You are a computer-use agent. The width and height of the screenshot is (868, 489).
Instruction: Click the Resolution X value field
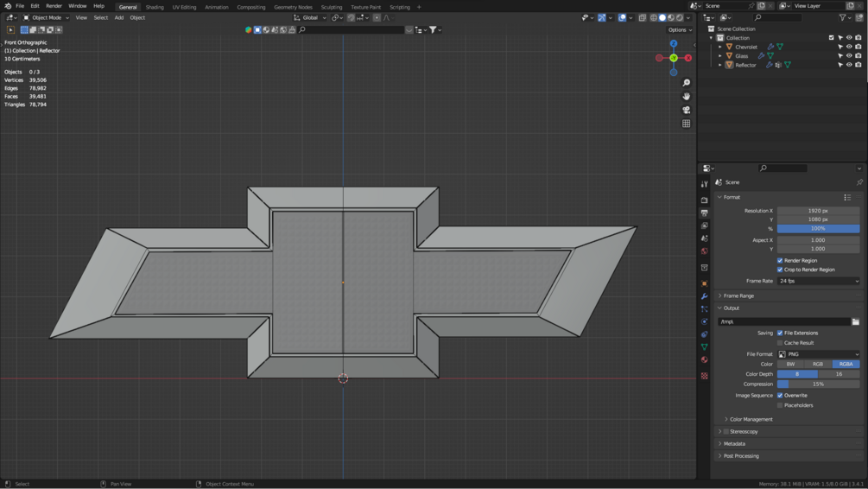[818, 211]
